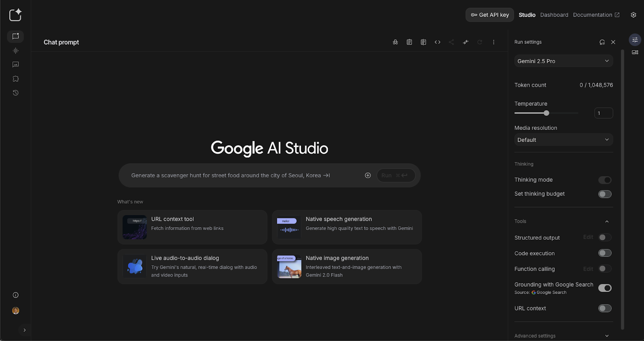Open the Build apps sidebar icon
The height and width of the screenshot is (341, 644).
[x=15, y=79]
